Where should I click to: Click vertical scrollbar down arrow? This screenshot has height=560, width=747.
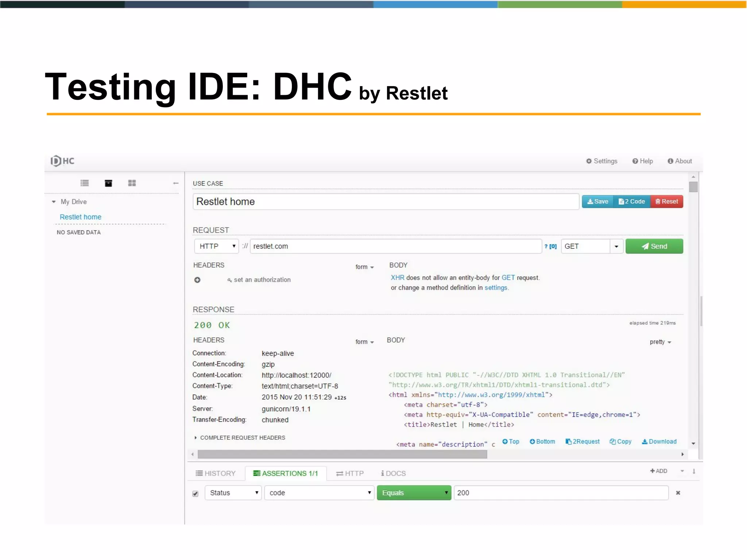tap(693, 444)
